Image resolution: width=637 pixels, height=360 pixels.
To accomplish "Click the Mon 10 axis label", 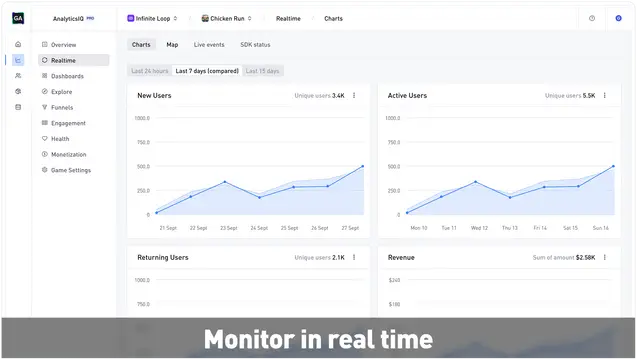I will tap(419, 228).
